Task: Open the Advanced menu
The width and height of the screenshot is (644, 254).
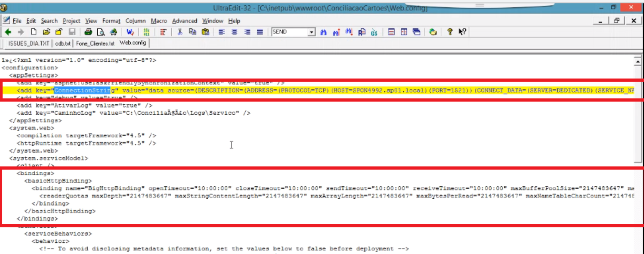Action: [x=184, y=21]
